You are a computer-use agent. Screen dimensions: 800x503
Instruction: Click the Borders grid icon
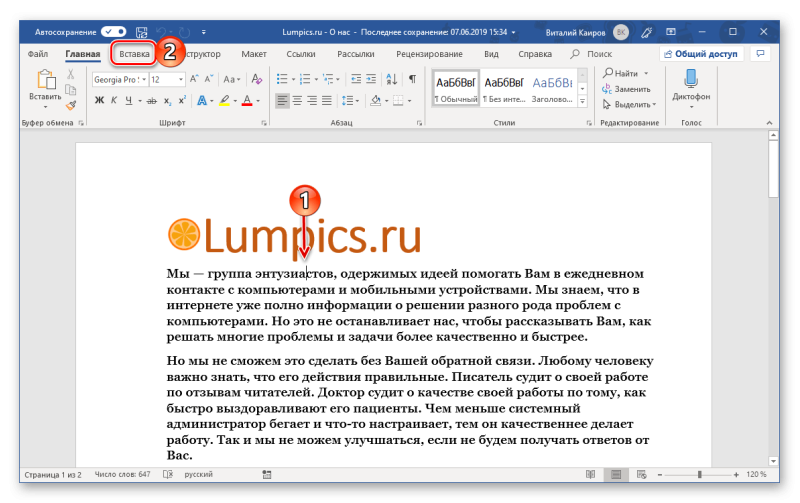(398, 100)
